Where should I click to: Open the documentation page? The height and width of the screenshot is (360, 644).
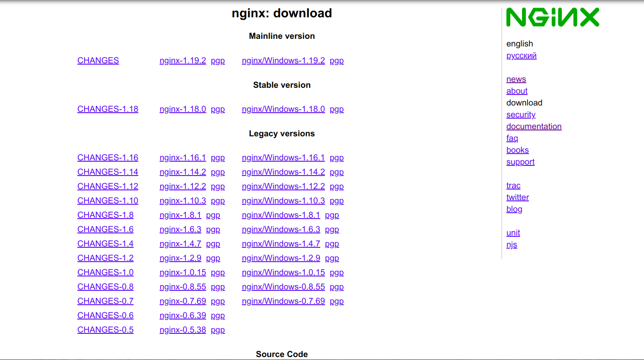(x=534, y=126)
